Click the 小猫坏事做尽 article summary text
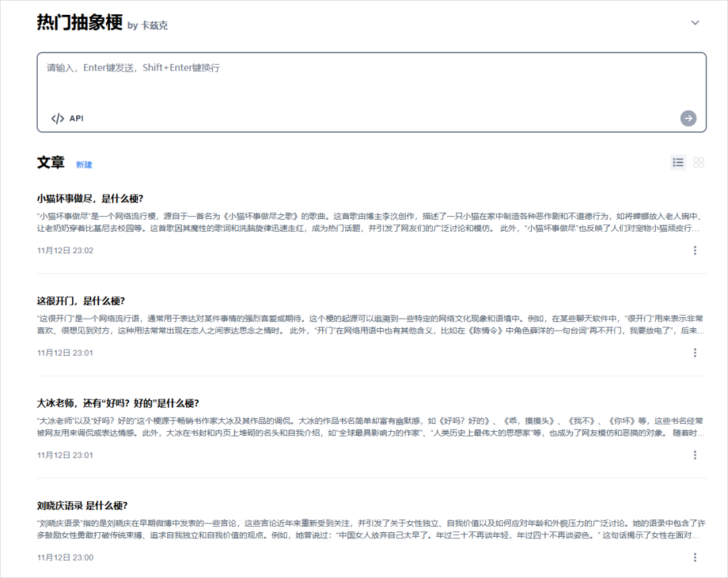This screenshot has height=578, width=728. tap(370, 222)
